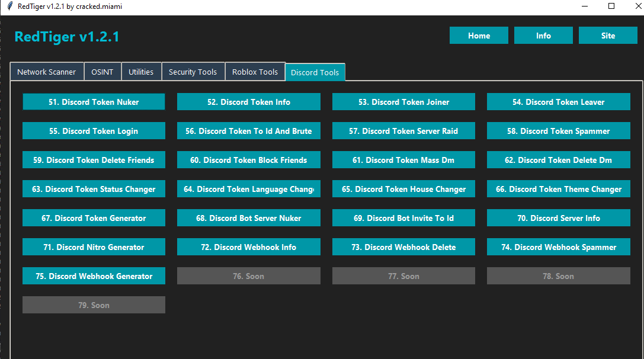Click the 59. Discord Token Delete Friends button
644x359 pixels.
tap(94, 160)
